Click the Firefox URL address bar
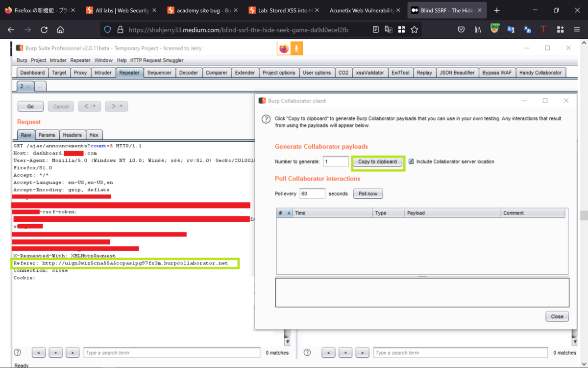588x368 pixels. 238,30
